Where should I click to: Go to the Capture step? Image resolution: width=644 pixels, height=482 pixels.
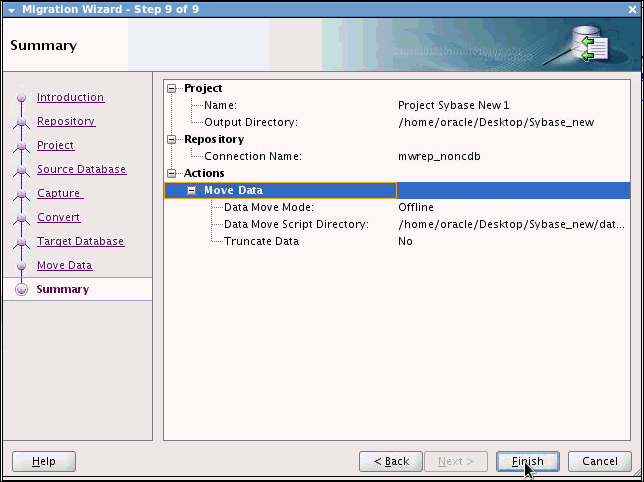(x=60, y=193)
